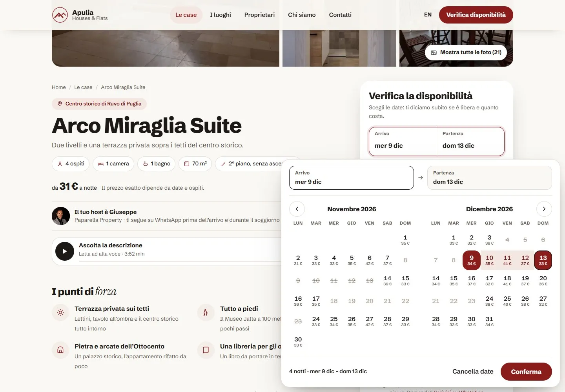Image resolution: width=565 pixels, height=392 pixels.
Task: Select December 17 in calendar
Action: tap(489, 281)
